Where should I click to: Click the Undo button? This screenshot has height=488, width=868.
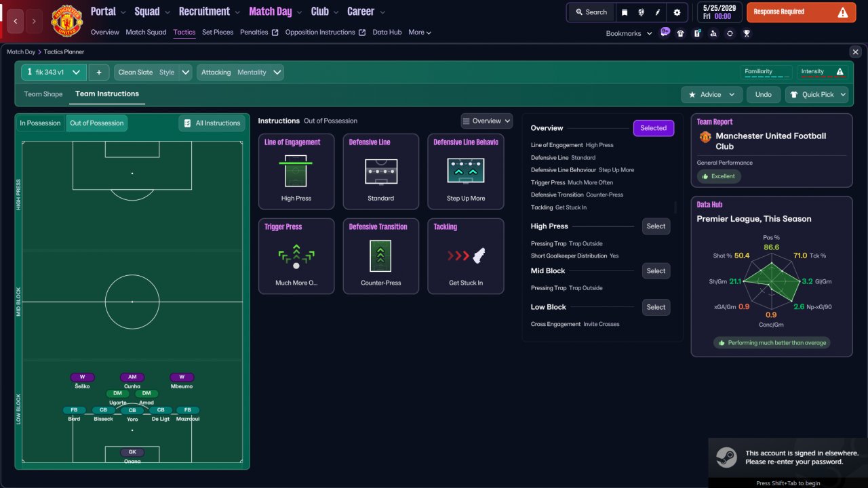point(764,95)
